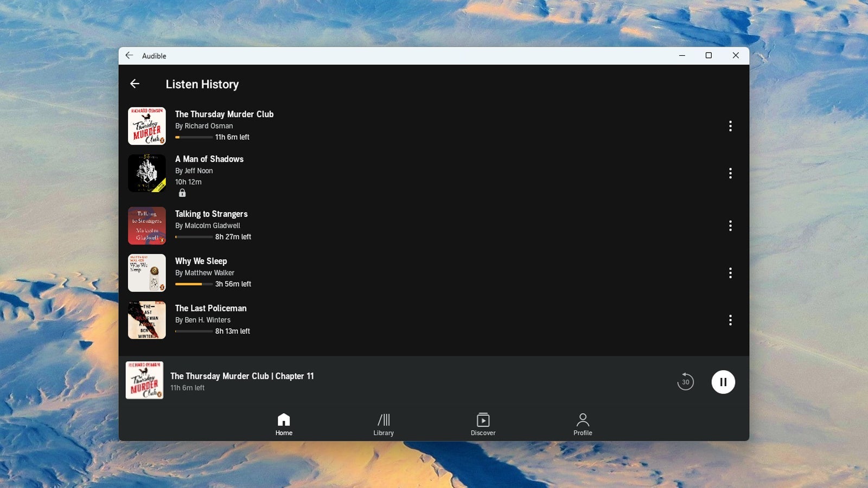Open the Home tab icon
Viewport: 868px width, 488px height.
[x=284, y=419]
